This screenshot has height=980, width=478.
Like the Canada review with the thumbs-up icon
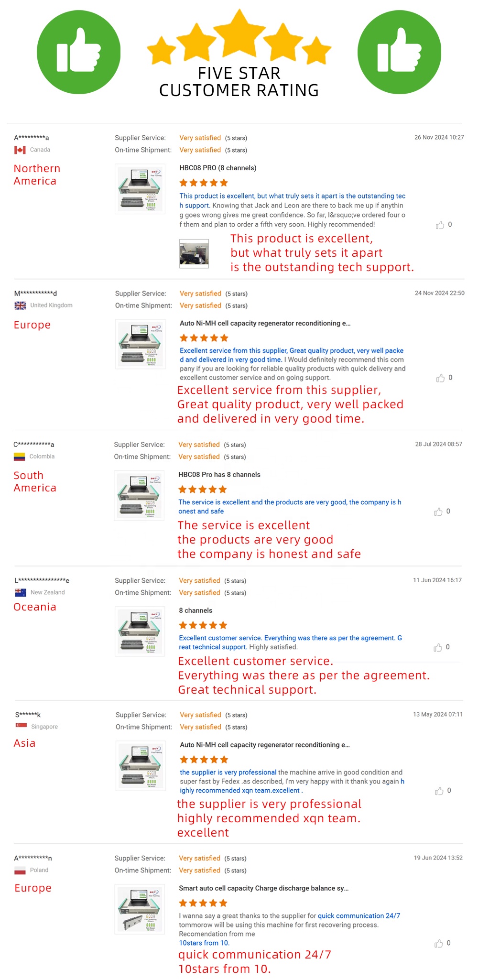point(440,225)
